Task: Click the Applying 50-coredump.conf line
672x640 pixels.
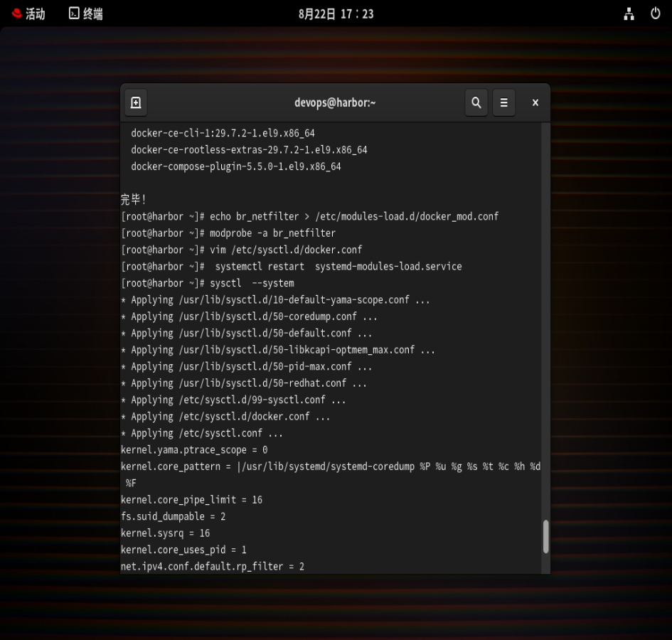Action: tap(249, 316)
